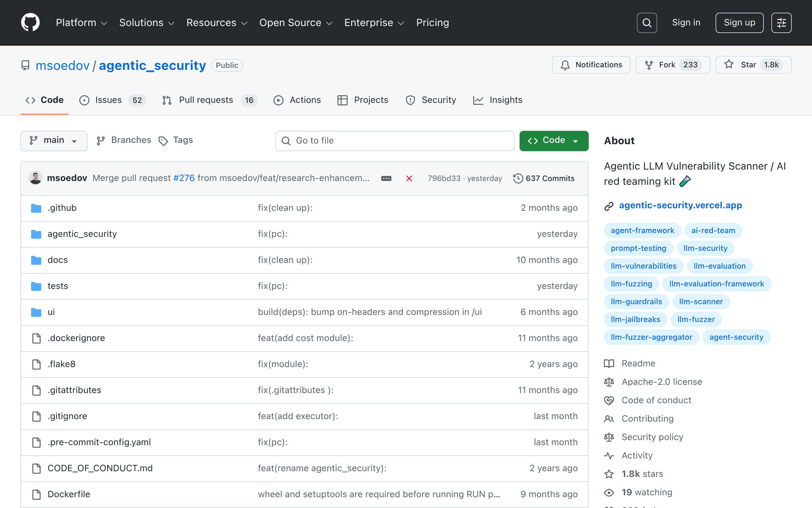Click the Notifications bell button
This screenshot has width=812, height=508.
[591, 65]
